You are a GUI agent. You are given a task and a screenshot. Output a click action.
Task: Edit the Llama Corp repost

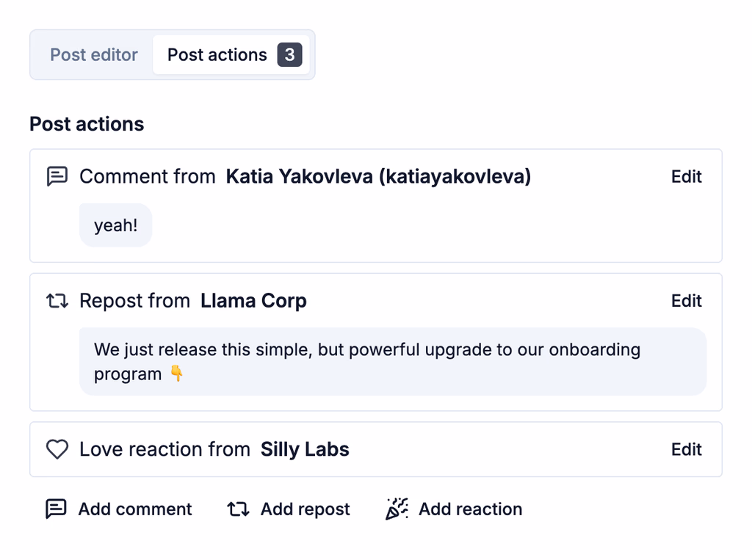(x=687, y=301)
